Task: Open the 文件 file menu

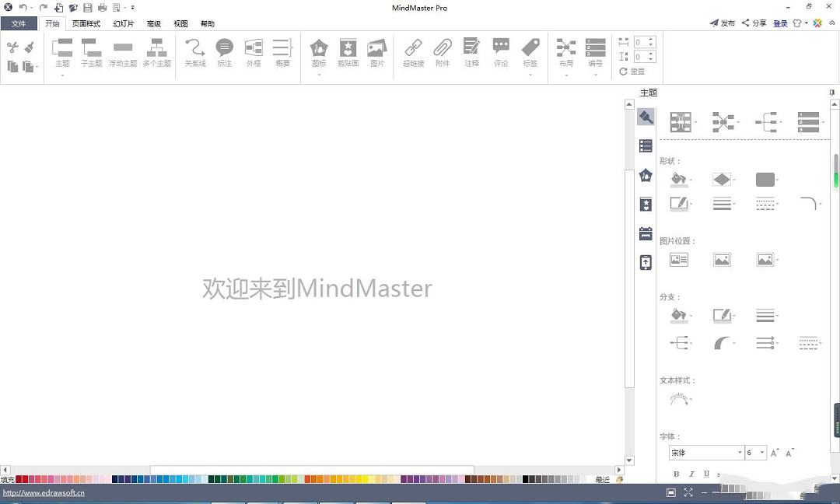Action: 19,23
